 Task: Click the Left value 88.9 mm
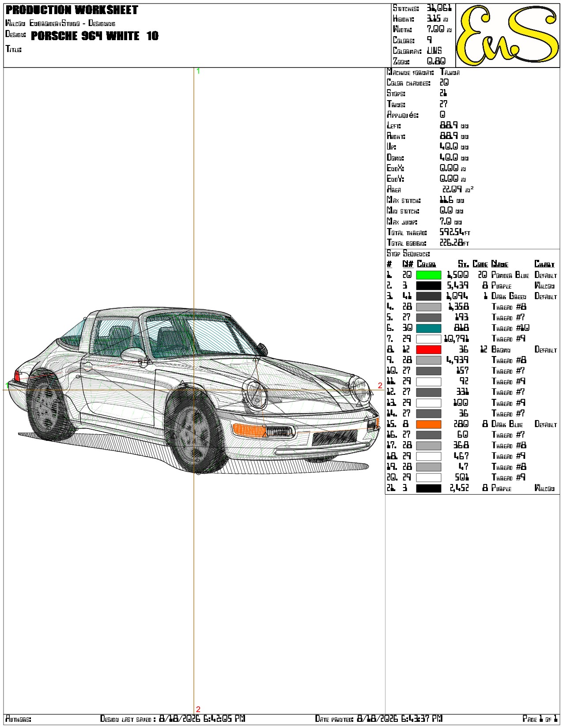(x=454, y=125)
